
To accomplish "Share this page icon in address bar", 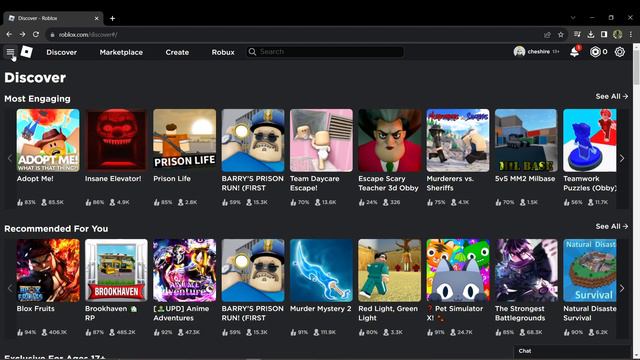I will (547, 35).
